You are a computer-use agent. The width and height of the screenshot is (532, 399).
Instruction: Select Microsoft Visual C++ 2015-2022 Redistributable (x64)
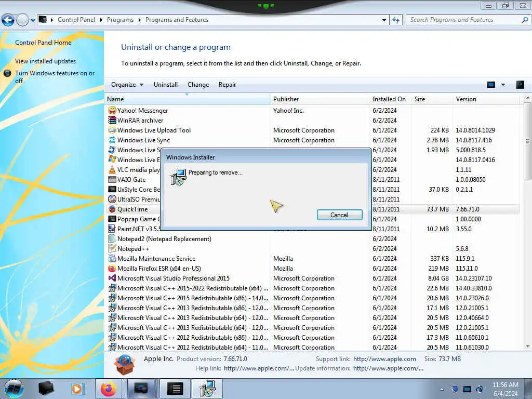(x=312, y=288)
